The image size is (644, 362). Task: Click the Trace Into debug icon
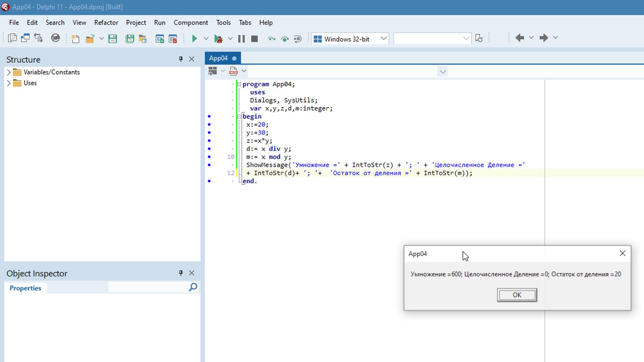(272, 39)
